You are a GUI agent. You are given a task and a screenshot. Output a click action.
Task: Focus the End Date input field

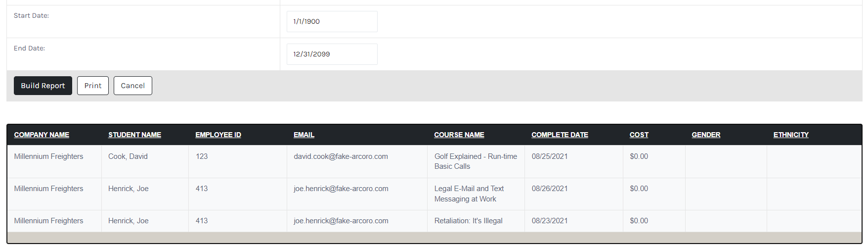pos(332,54)
